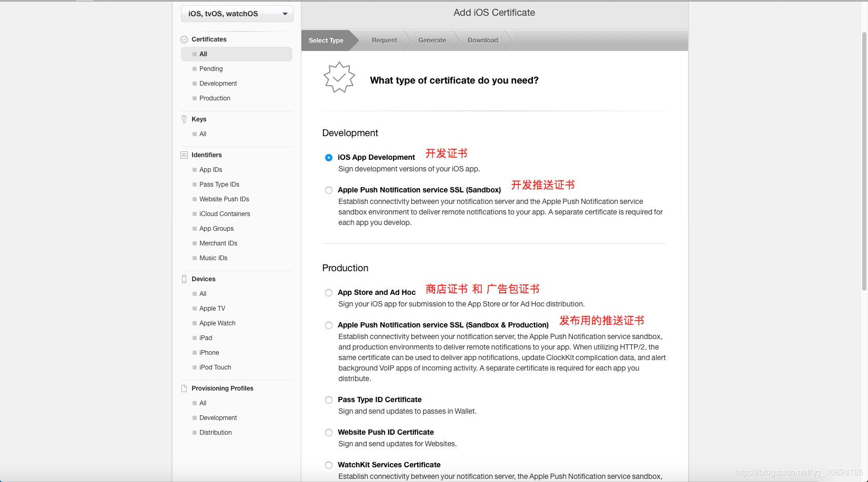The height and width of the screenshot is (482, 868).
Task: Open iPod Touch devices
Action: click(x=215, y=367)
